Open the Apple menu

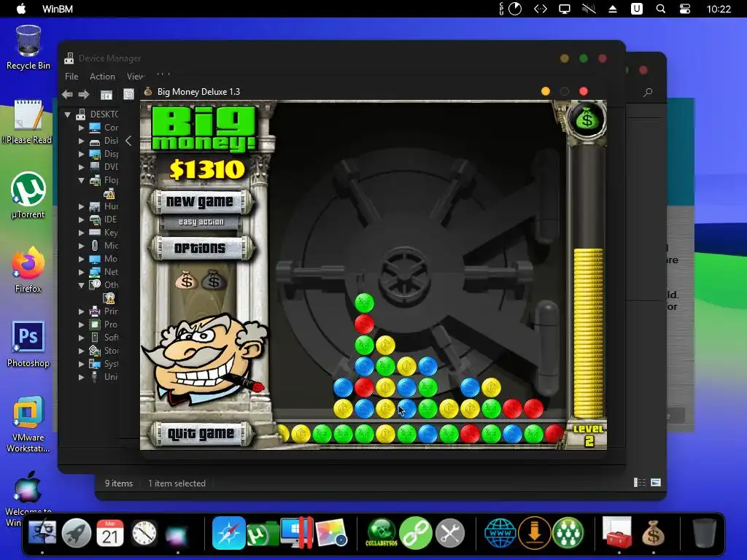click(21, 9)
